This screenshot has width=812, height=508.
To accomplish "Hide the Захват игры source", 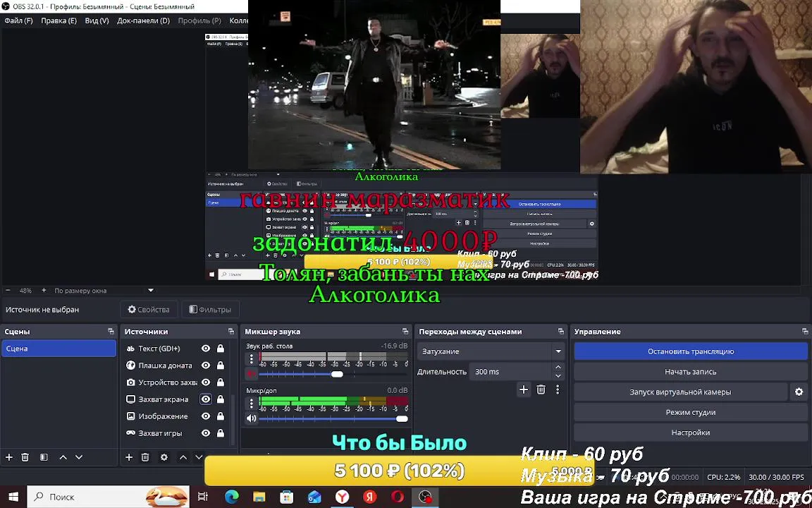I will coord(206,433).
